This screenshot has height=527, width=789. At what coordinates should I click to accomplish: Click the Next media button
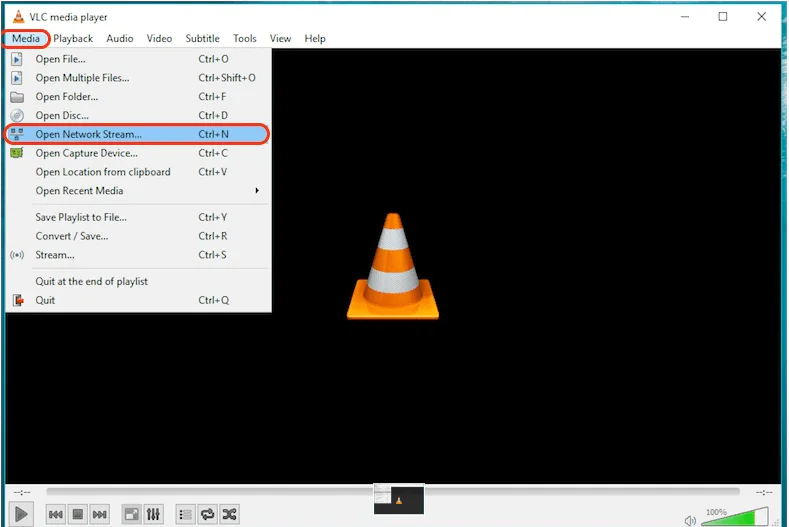100,514
